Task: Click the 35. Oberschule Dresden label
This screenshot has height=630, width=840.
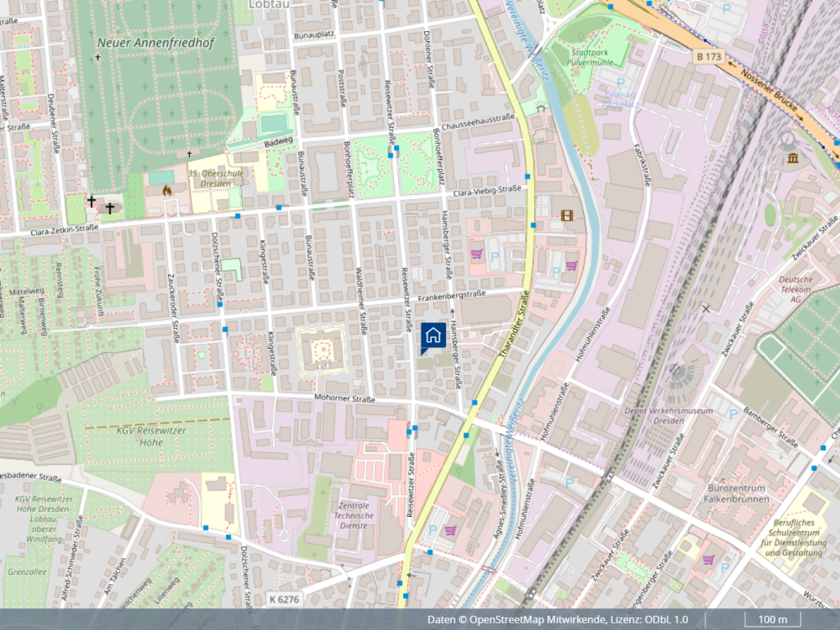Action: pos(215,178)
